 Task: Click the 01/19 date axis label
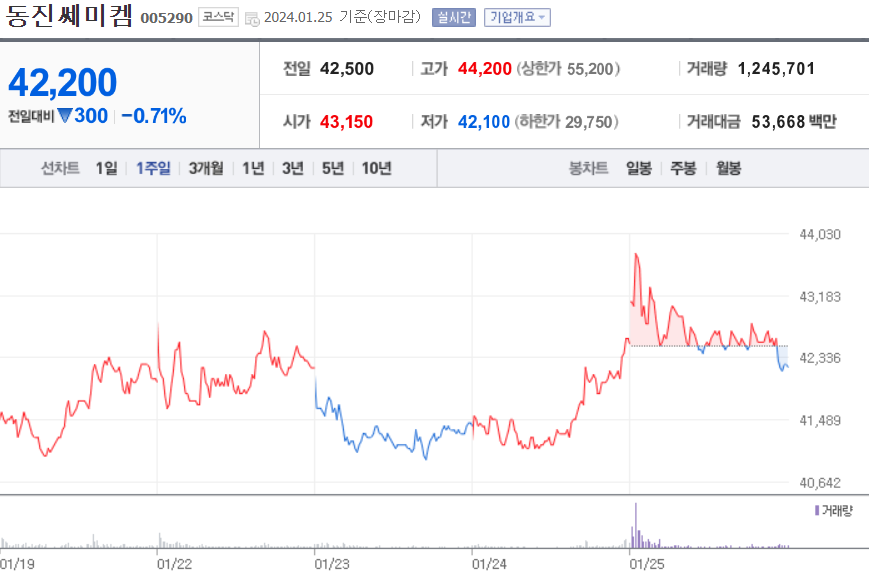tap(17, 564)
